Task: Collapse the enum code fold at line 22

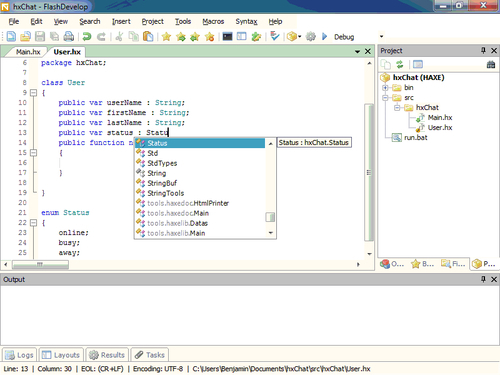Action: click(33, 223)
